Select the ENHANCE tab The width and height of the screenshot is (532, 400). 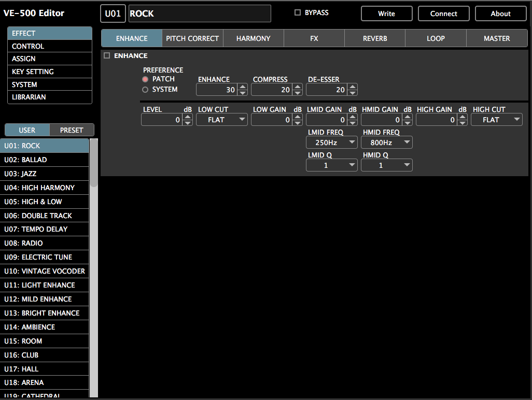132,38
